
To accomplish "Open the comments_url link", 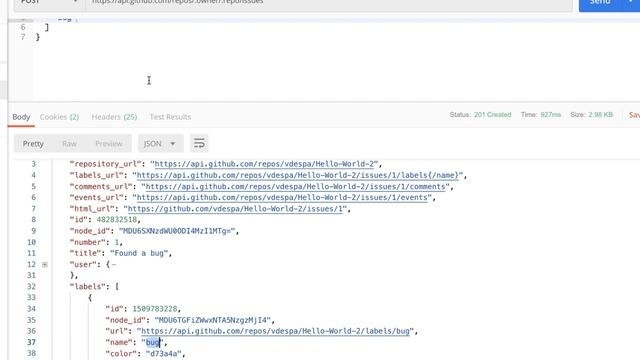I will coord(296,187).
